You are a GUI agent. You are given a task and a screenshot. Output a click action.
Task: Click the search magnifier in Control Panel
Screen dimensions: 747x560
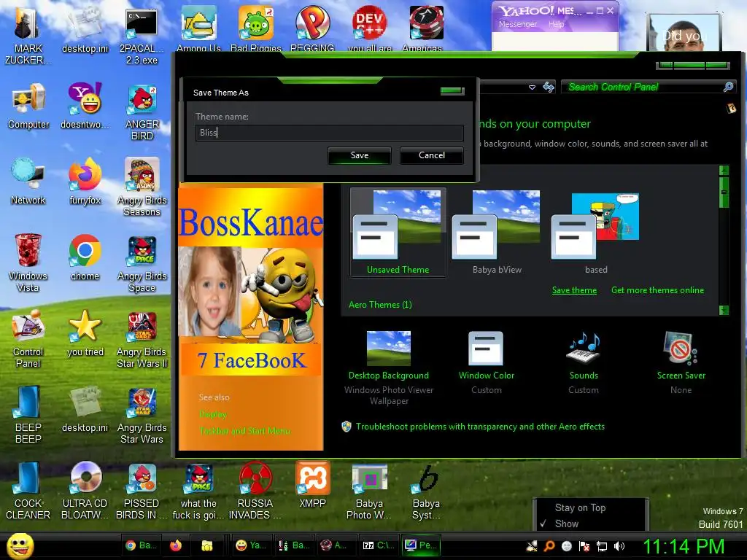(x=728, y=87)
